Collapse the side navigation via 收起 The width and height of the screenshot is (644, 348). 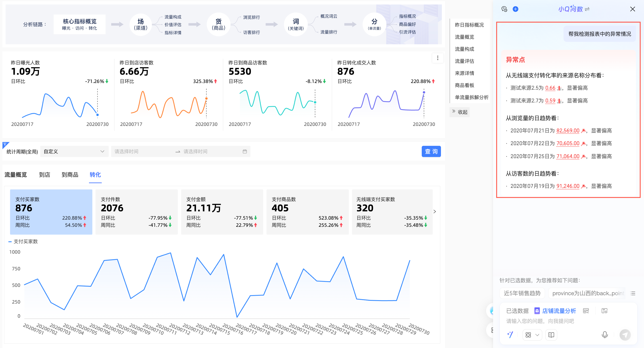pyautogui.click(x=460, y=112)
